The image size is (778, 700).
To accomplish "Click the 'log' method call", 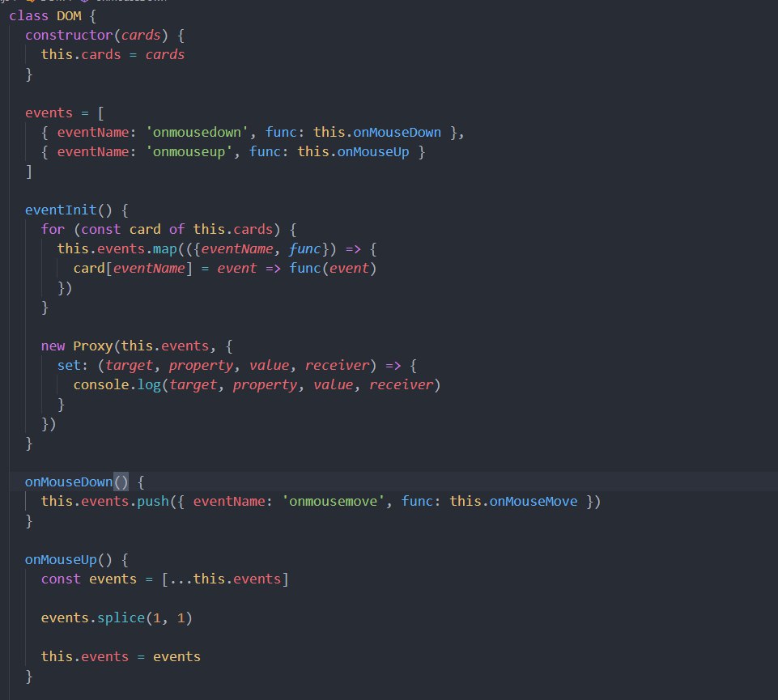I will (x=149, y=384).
